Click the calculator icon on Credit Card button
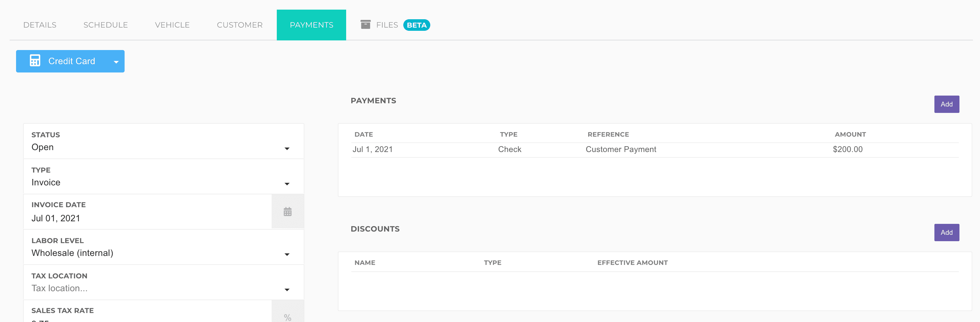 (x=35, y=61)
